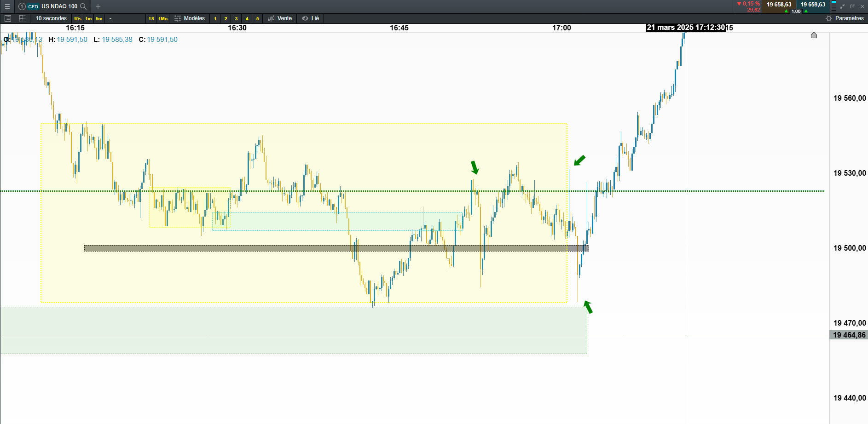The image size is (868, 424).
Task: Click the home marker on the price scale
Action: [814, 35]
